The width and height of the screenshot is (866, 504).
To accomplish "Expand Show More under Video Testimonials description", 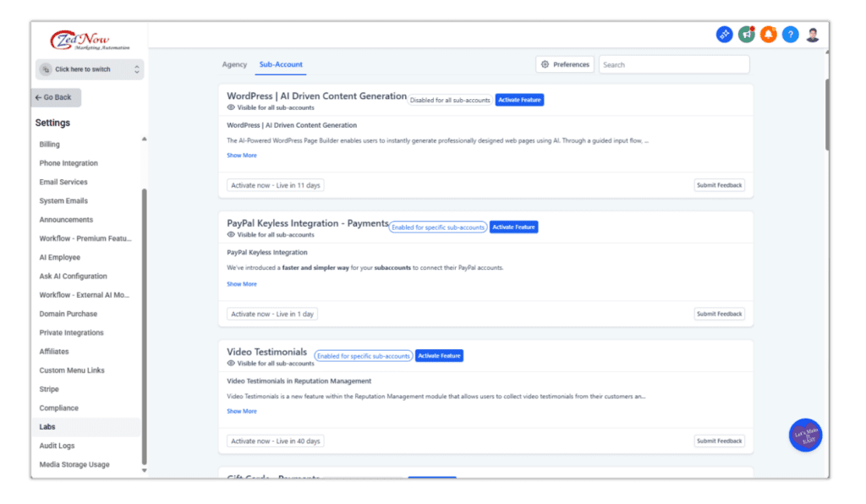I will click(x=242, y=412).
